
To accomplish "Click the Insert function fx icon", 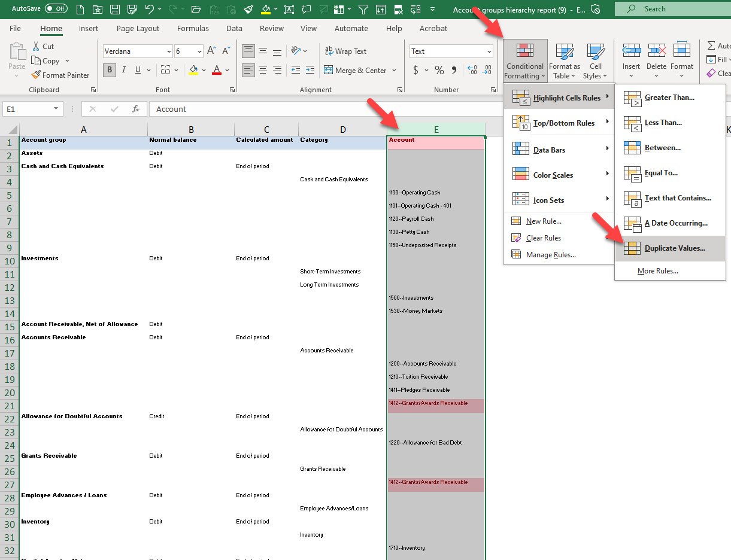I will point(136,109).
